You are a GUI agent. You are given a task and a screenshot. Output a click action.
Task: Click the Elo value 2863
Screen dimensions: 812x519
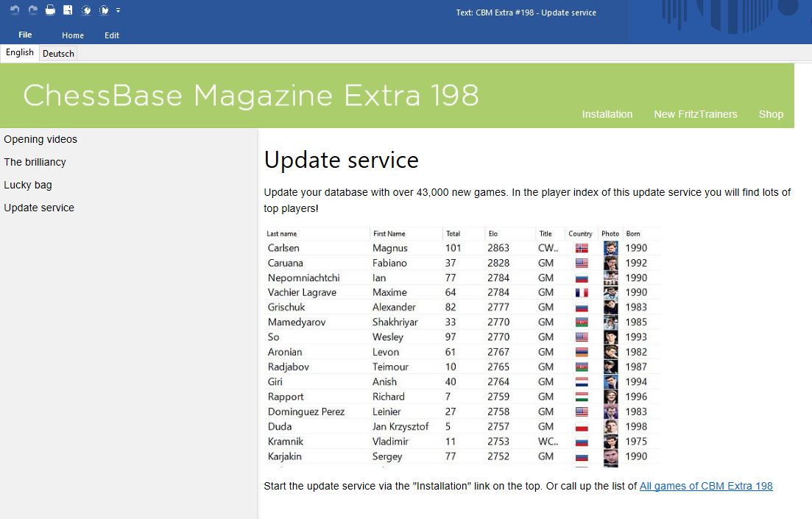click(498, 248)
